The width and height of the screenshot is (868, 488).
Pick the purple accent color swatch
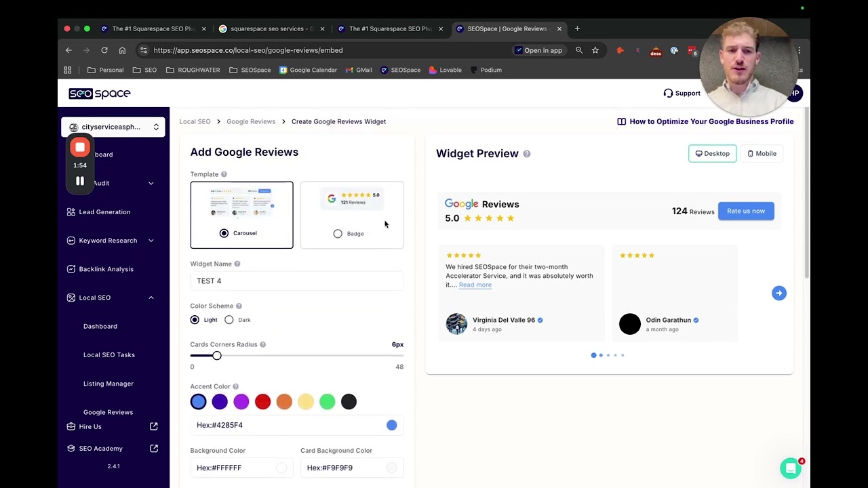(241, 402)
